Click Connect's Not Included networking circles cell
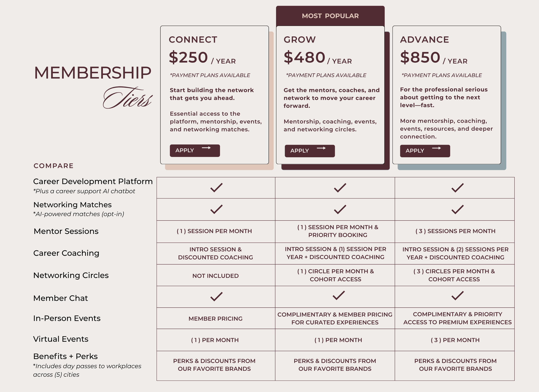539x392 pixels. (216, 275)
